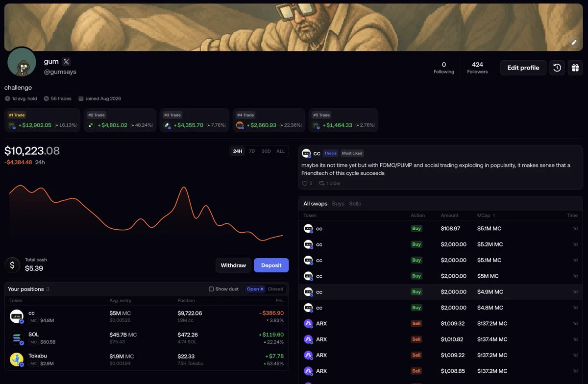Screen dimensions: 588x384
Task: Like the thesis post with heart icon
Action: click(305, 183)
